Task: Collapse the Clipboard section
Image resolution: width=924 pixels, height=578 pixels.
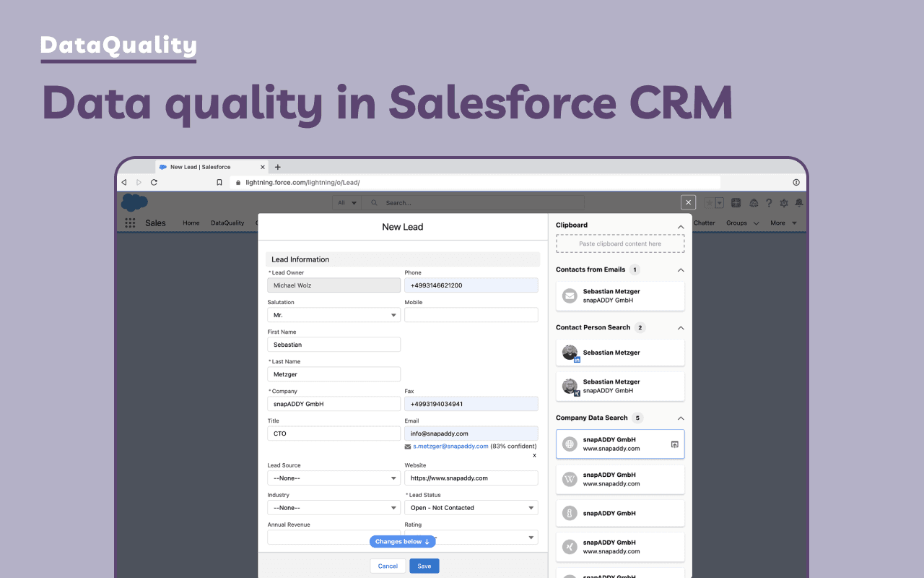Action: click(x=680, y=227)
